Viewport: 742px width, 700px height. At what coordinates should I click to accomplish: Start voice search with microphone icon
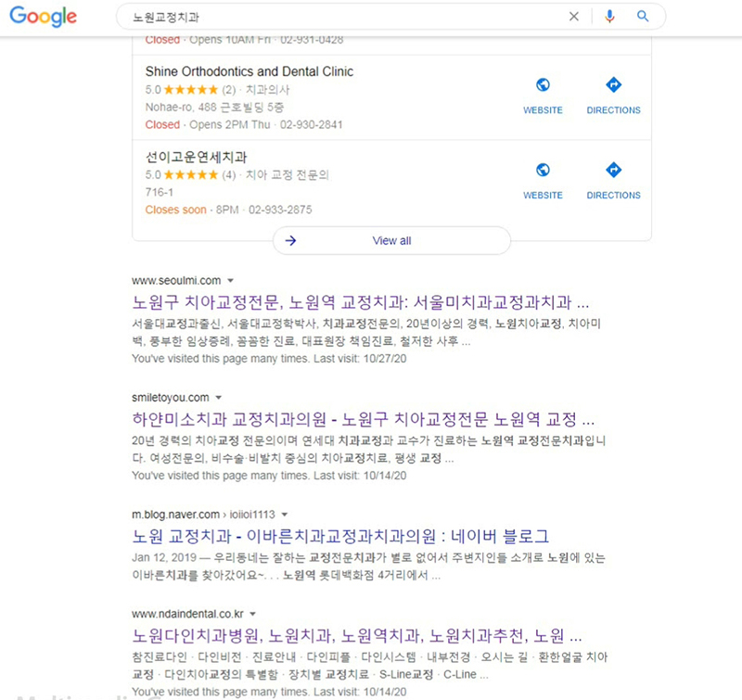609,17
